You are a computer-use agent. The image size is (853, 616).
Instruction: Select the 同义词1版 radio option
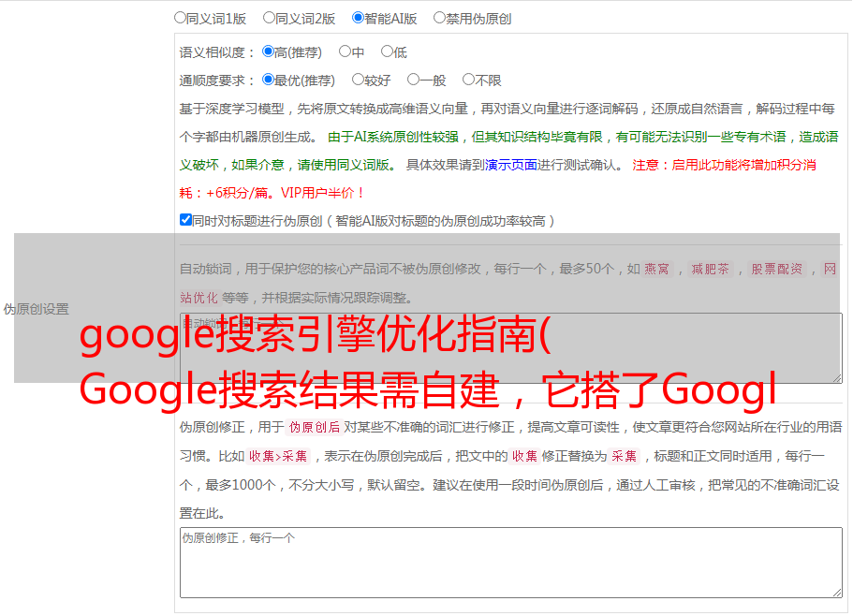(x=180, y=18)
